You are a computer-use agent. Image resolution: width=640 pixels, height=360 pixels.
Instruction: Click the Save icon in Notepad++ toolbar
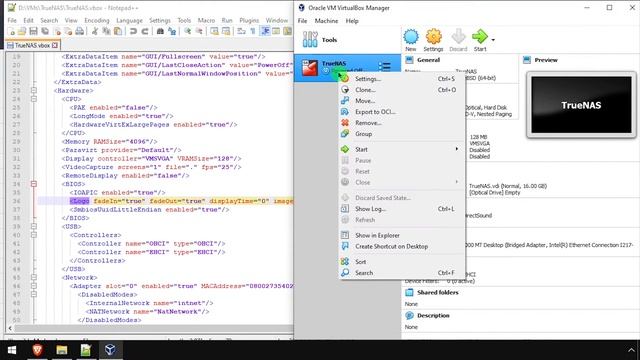[33, 31]
